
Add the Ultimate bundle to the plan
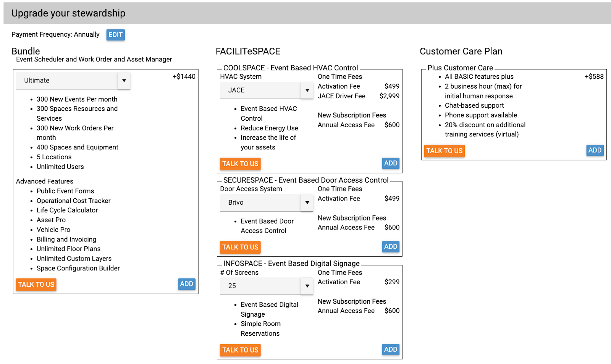click(x=186, y=284)
